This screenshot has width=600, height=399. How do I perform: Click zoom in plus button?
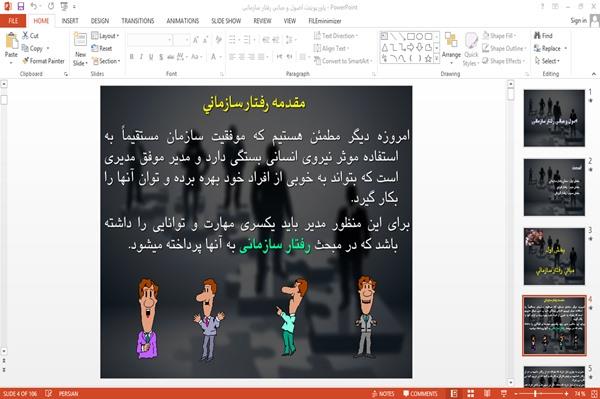(566, 394)
